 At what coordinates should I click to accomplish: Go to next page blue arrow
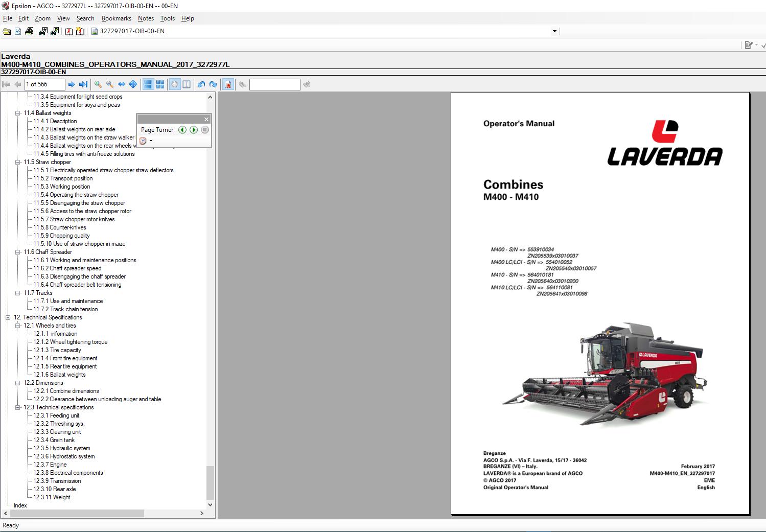tap(72, 84)
